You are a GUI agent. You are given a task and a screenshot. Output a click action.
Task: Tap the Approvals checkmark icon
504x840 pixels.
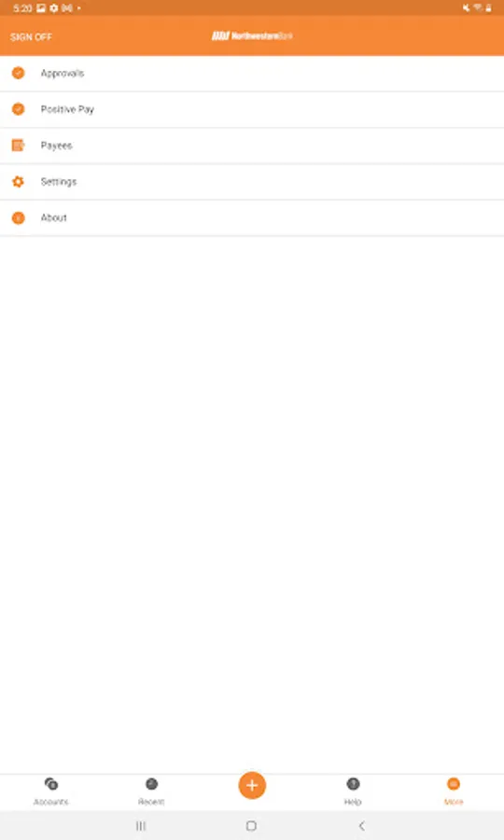(x=19, y=73)
